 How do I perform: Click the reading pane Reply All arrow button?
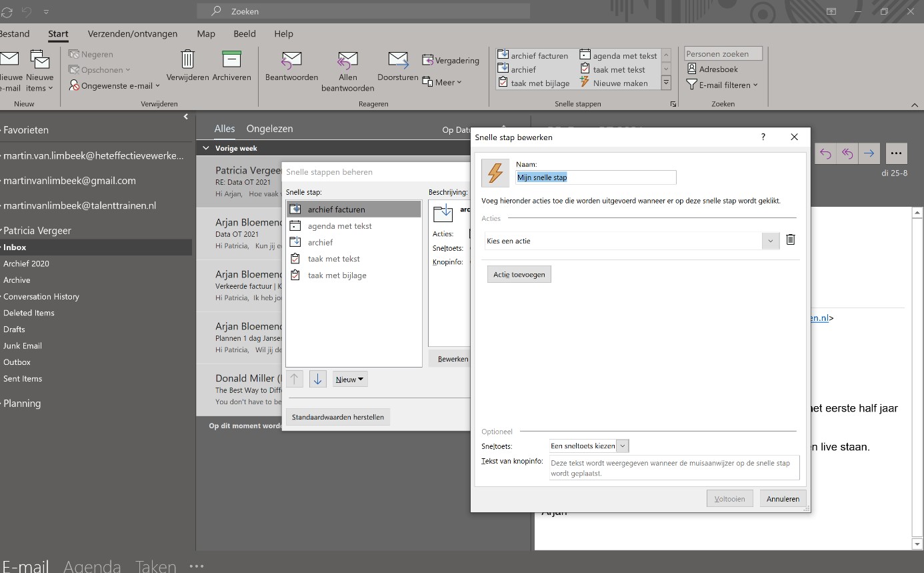point(847,153)
